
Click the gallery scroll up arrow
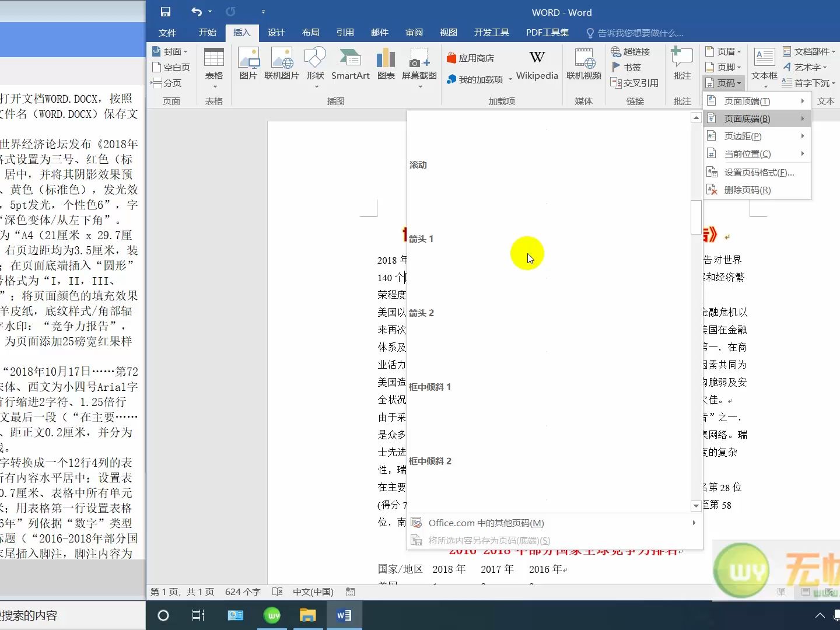696,118
